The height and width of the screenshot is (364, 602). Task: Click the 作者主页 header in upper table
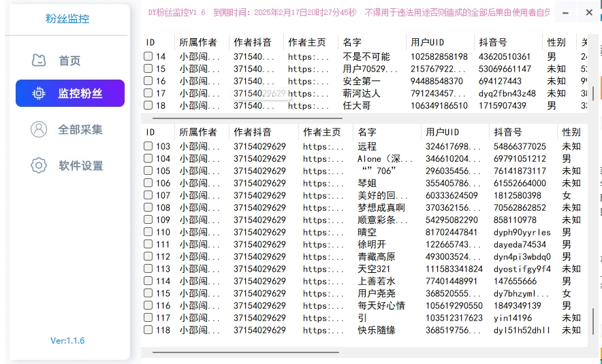point(306,42)
